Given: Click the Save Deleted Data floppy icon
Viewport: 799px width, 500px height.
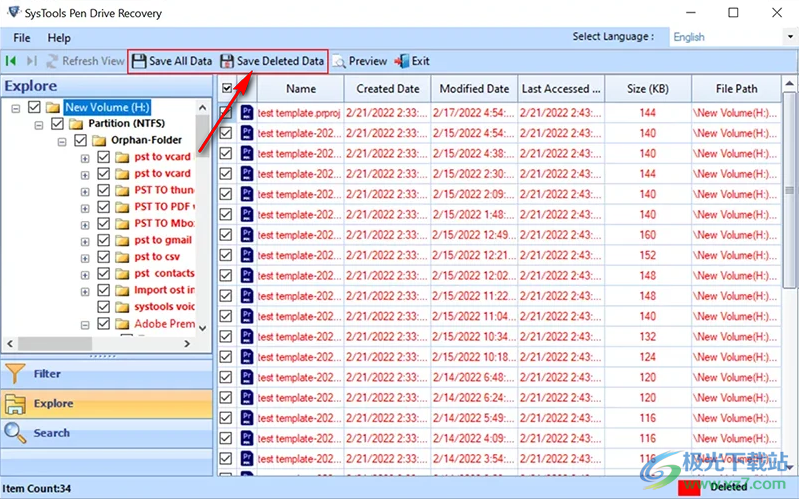Looking at the screenshot, I should (227, 61).
